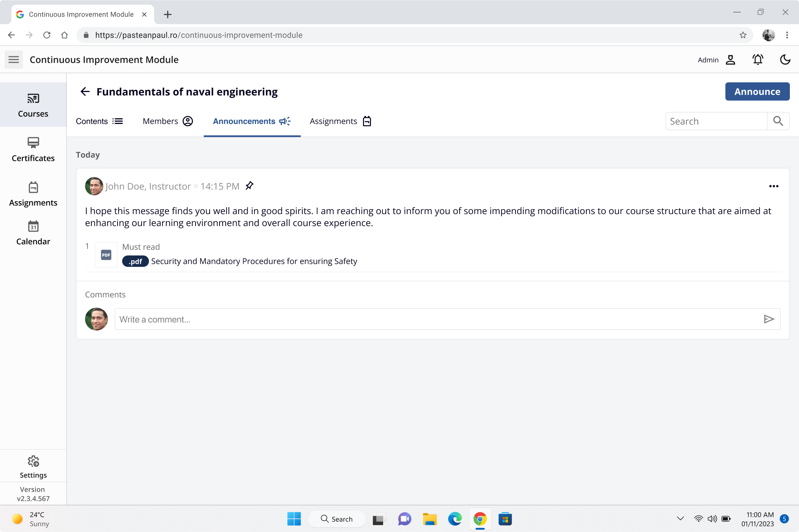Open the hamburger menu icon
Screen dimensions: 799x532
click(x=14, y=60)
